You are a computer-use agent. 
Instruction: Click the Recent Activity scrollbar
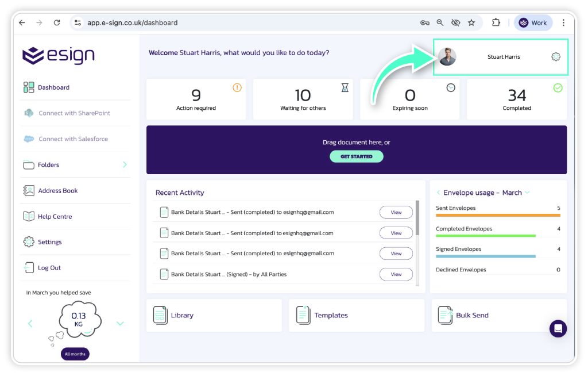[x=417, y=216]
